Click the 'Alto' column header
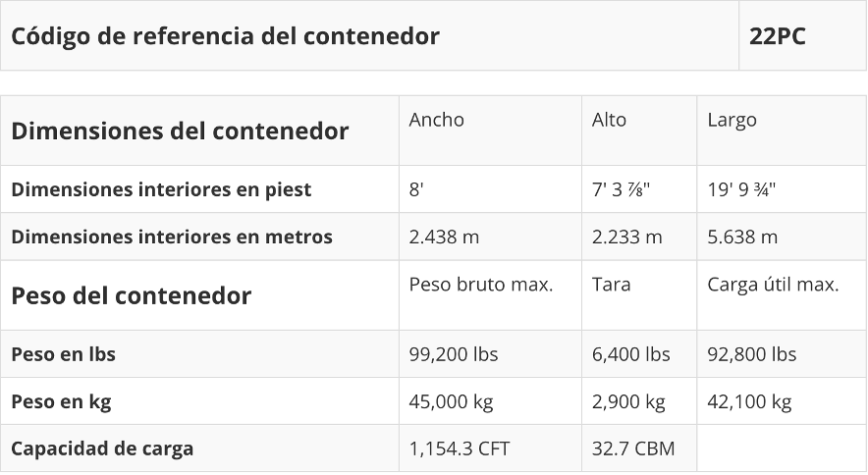The width and height of the screenshot is (868, 475). (x=609, y=120)
